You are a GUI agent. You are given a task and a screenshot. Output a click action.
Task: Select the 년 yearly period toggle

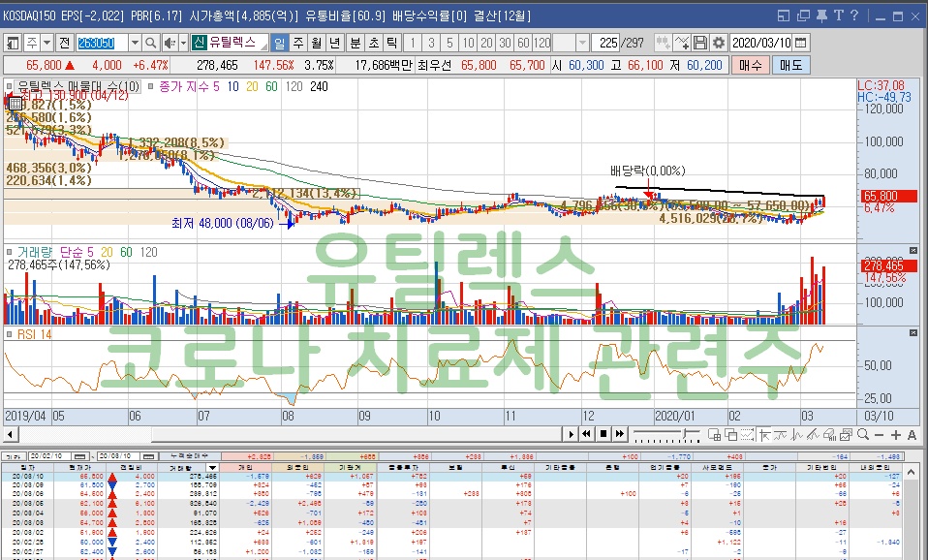coord(335,43)
